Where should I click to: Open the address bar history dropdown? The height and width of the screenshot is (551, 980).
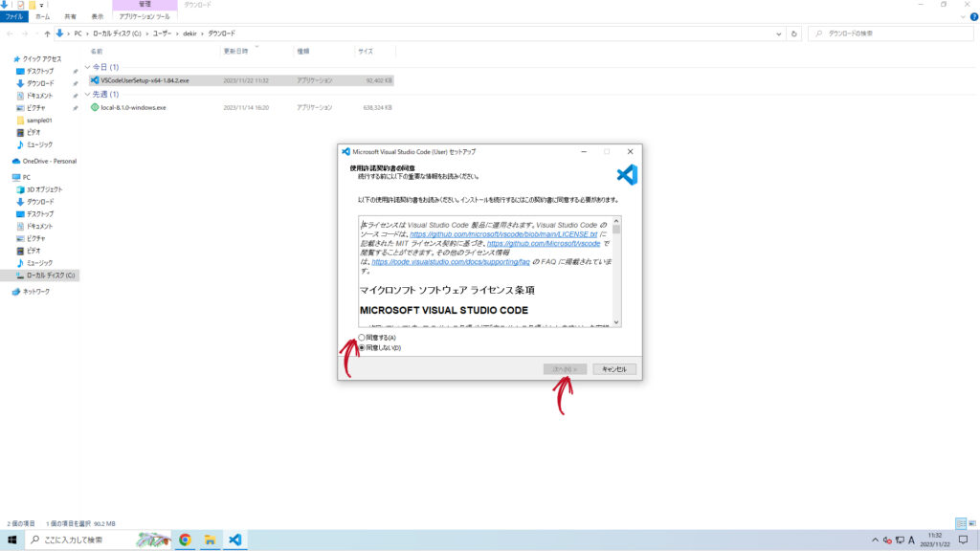click(x=779, y=33)
